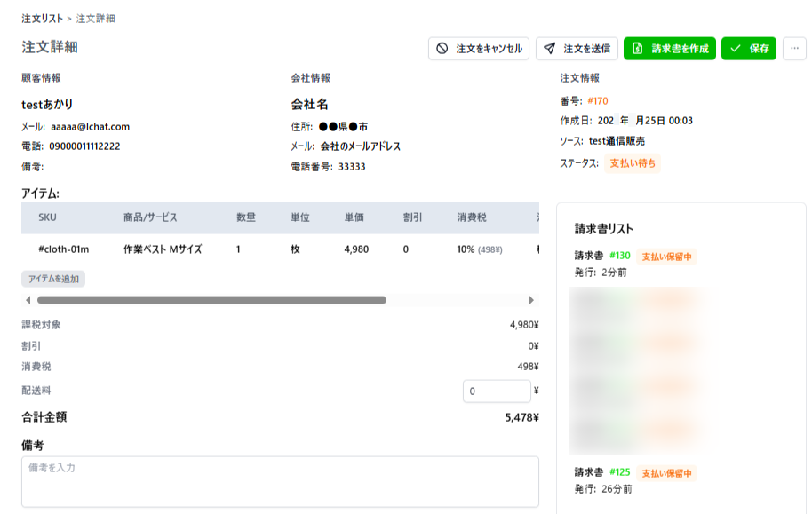Click the invoice document icon
The image size is (812, 514).
(638, 49)
